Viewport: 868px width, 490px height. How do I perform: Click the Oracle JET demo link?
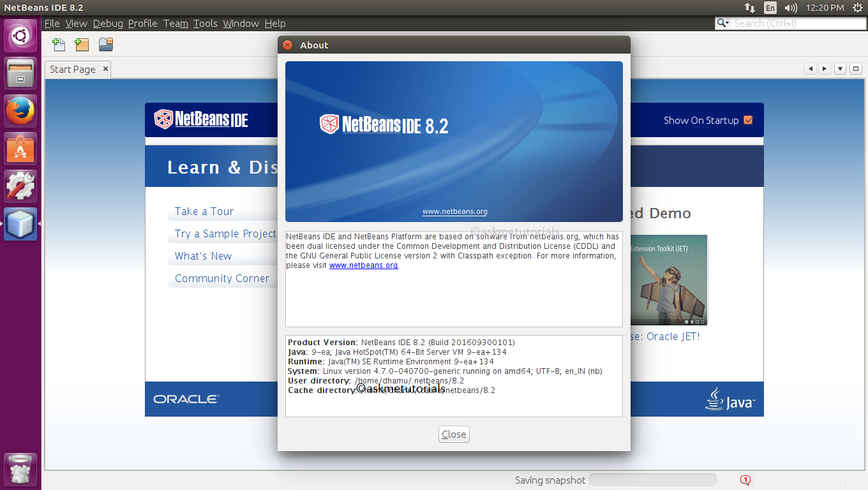(x=665, y=336)
